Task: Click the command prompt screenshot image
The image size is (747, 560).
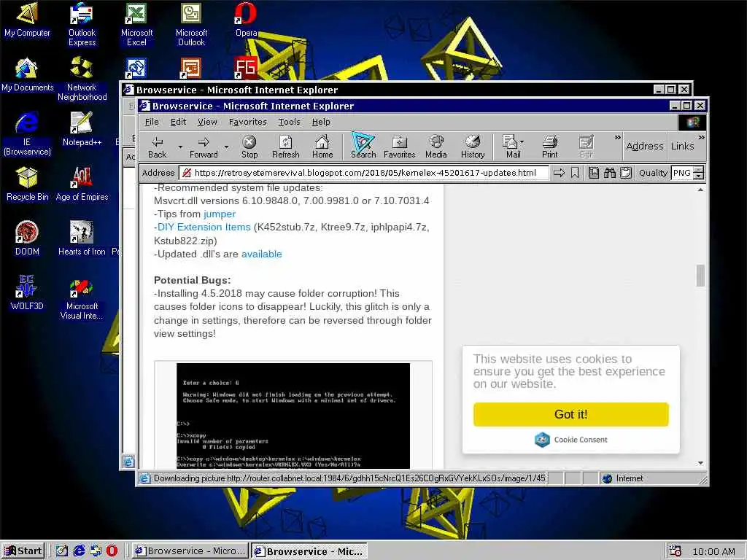Action: (x=293, y=416)
